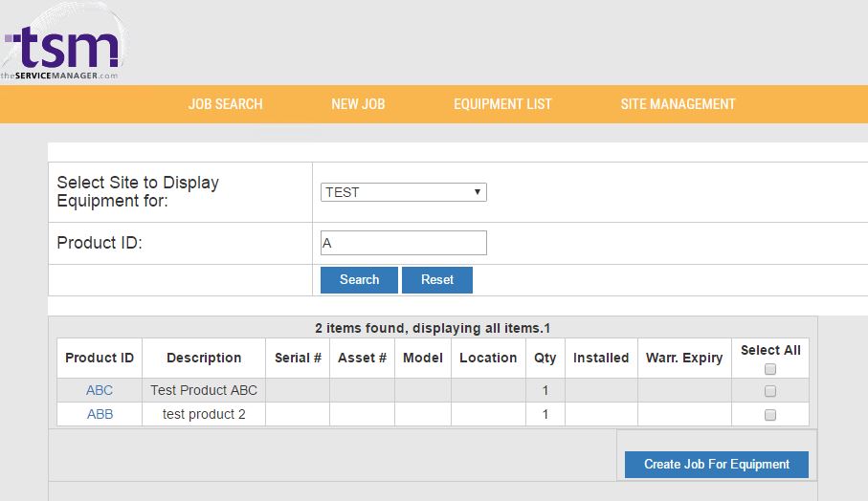Open the New Job menu item
868x501 pixels.
pyautogui.click(x=358, y=104)
